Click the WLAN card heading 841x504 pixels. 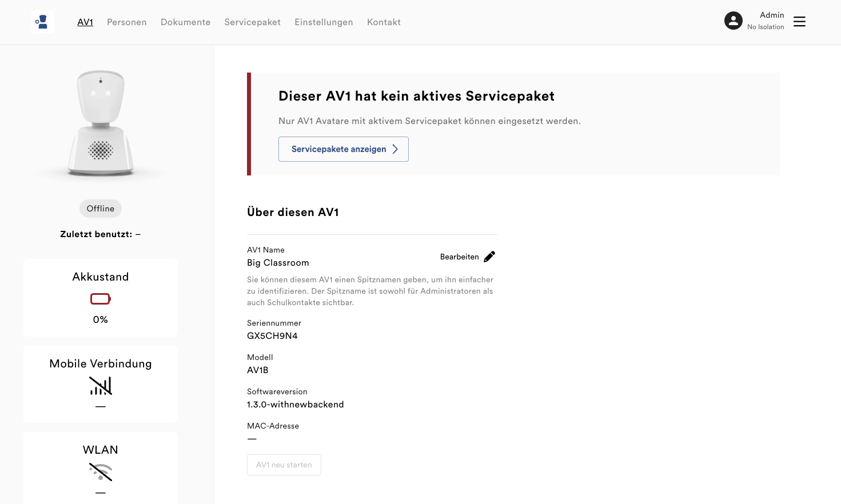(x=101, y=450)
